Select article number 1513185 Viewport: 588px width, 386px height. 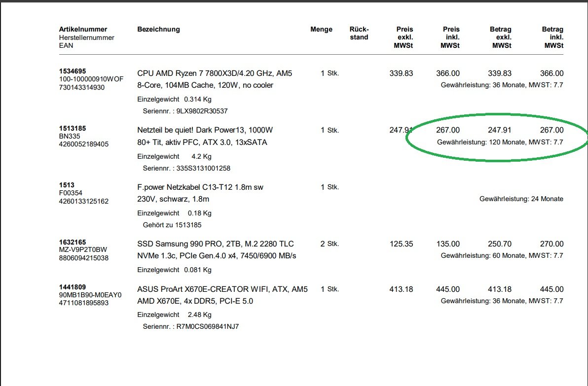(x=73, y=128)
